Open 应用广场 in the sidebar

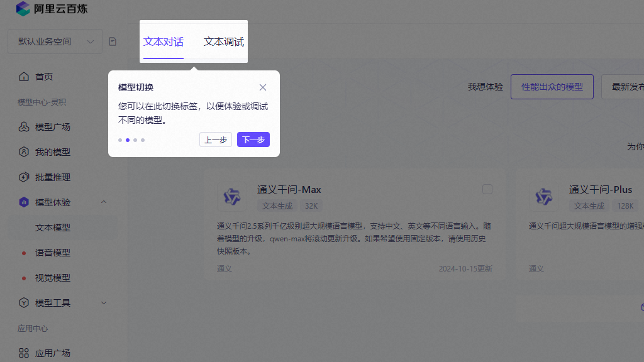(x=53, y=353)
